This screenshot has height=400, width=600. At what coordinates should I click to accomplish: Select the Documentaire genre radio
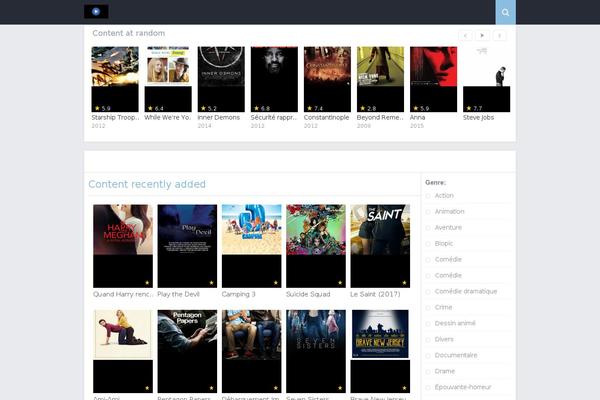click(x=428, y=356)
